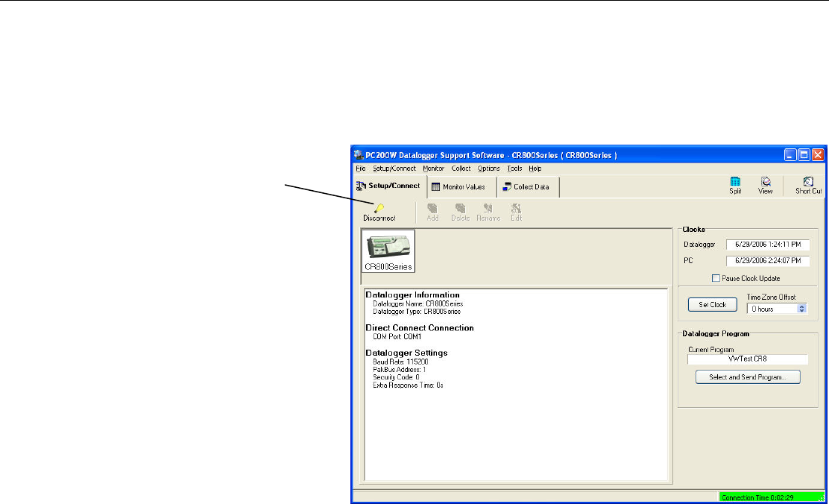
Task: Maximize the PC200W window
Action: click(804, 155)
